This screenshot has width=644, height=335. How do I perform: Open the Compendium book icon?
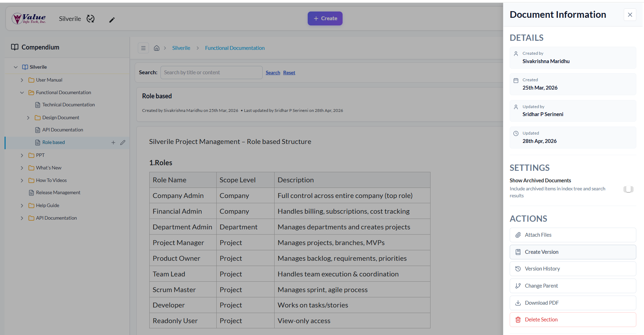coord(15,47)
